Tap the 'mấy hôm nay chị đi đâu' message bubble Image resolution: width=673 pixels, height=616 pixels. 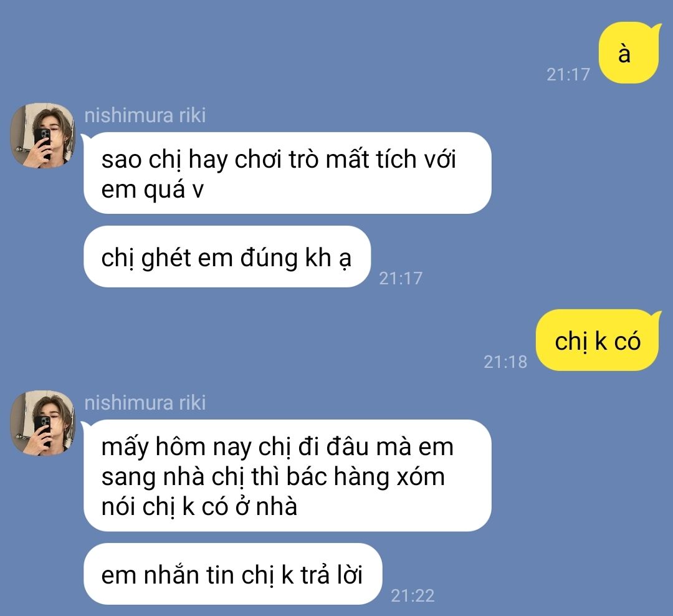point(287,476)
